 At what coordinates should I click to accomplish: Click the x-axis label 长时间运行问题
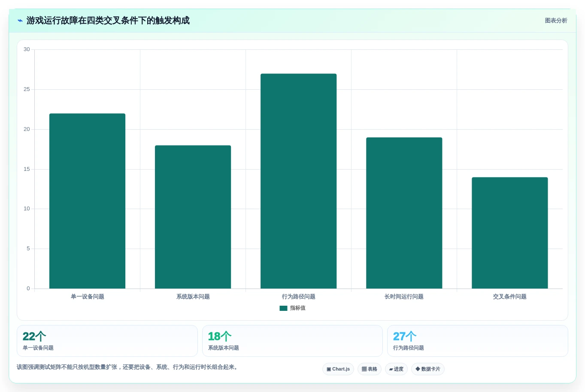(x=404, y=297)
